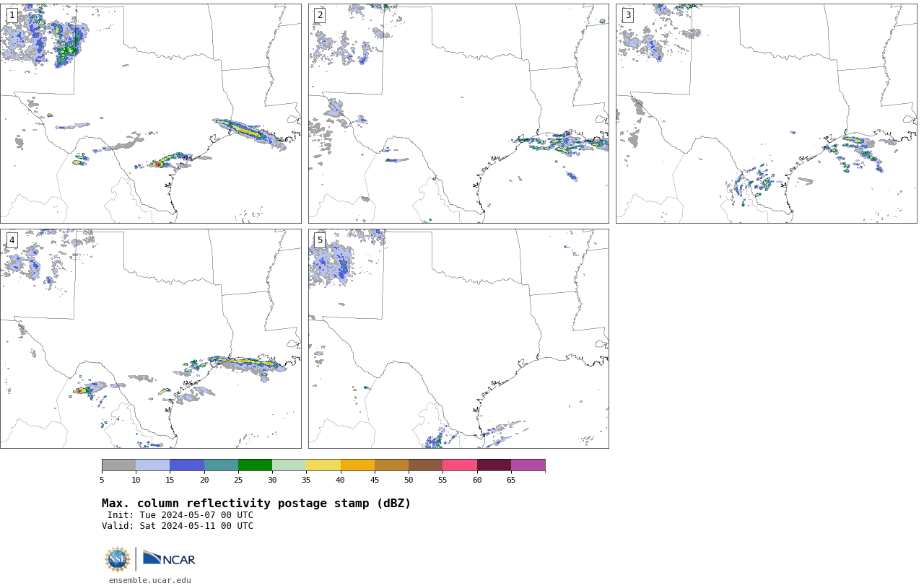This screenshot has width=924, height=588.
Task: Pick the orange 40-45 dBZ swatch
Action: click(x=357, y=465)
